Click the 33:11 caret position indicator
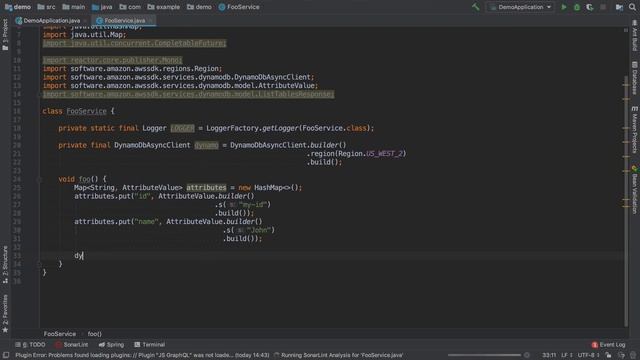This screenshot has height=360, width=640. tap(549, 356)
